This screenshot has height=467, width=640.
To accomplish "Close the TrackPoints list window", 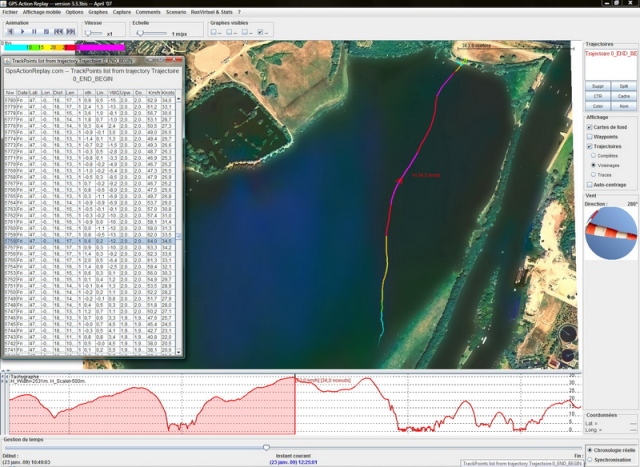I will click(x=176, y=60).
